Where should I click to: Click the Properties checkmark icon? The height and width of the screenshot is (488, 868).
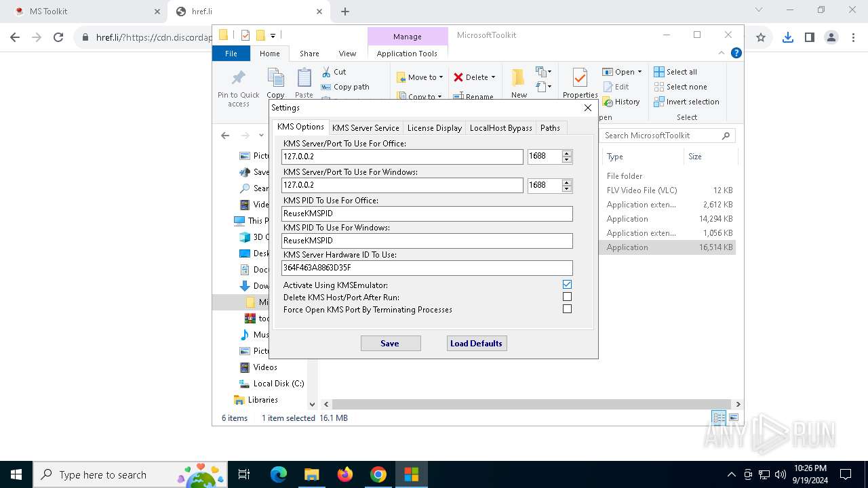click(580, 78)
